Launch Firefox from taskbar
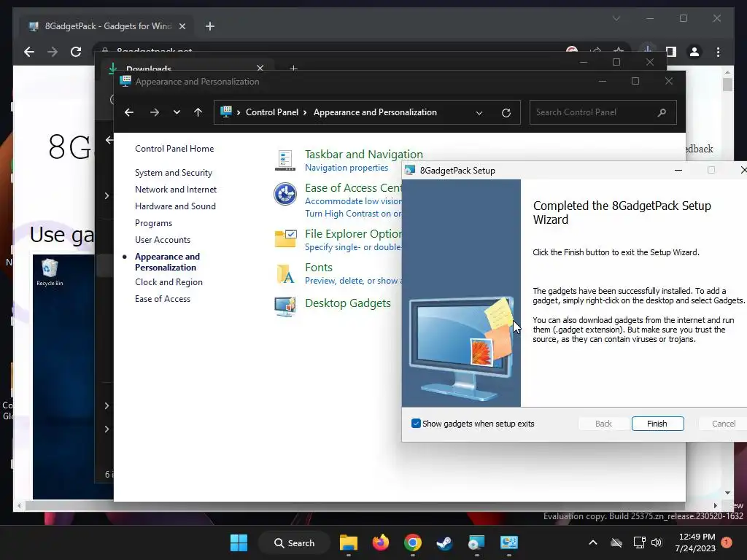Viewport: 747px width, 560px height. pyautogui.click(x=380, y=542)
